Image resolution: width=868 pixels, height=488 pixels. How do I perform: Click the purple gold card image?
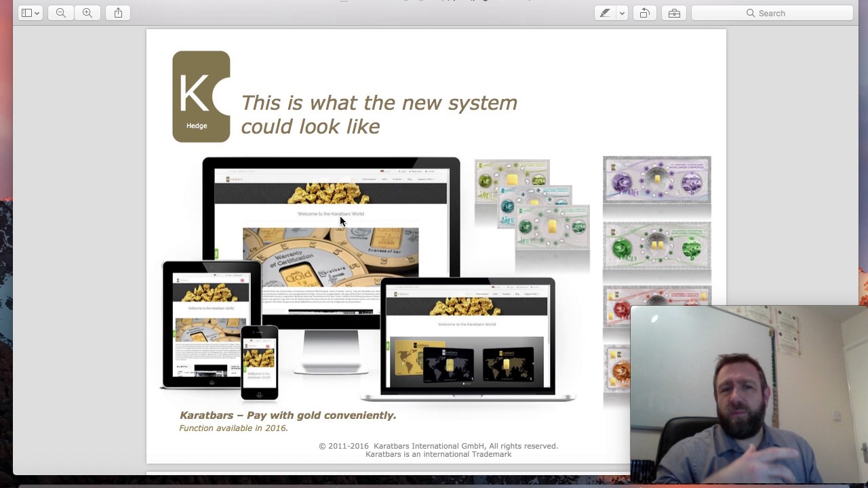657,180
